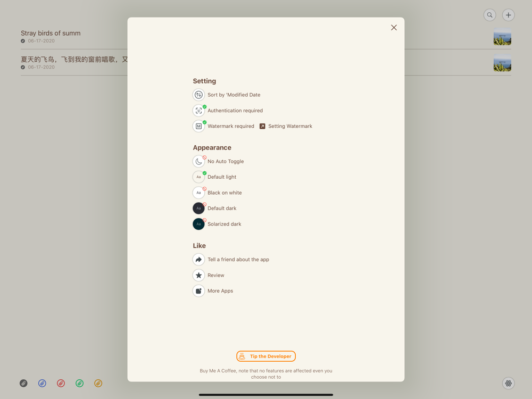532x399 pixels.
Task: Click Sort by 'Modified Date label
Action: [x=234, y=95]
